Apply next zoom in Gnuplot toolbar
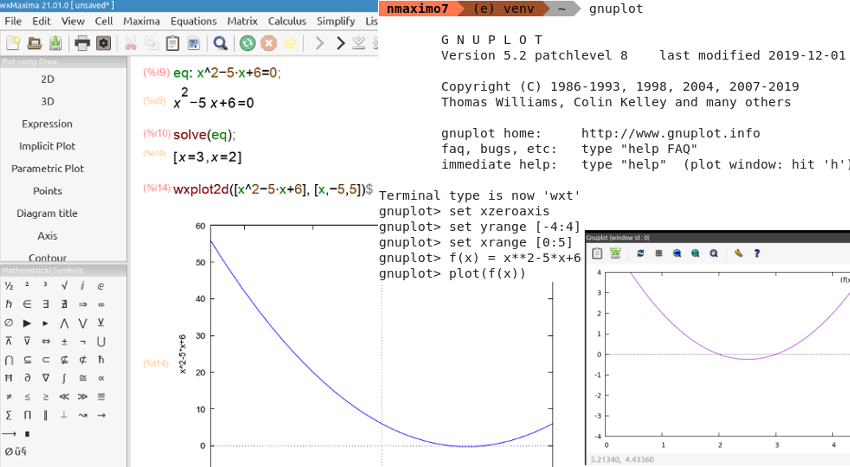850x467 pixels. pyautogui.click(x=696, y=253)
